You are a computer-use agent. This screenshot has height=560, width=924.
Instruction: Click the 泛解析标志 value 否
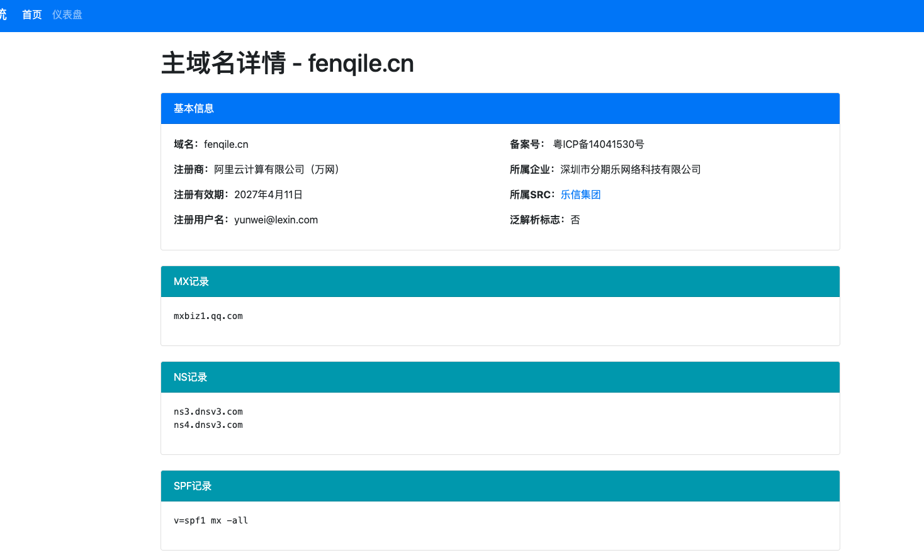click(575, 220)
